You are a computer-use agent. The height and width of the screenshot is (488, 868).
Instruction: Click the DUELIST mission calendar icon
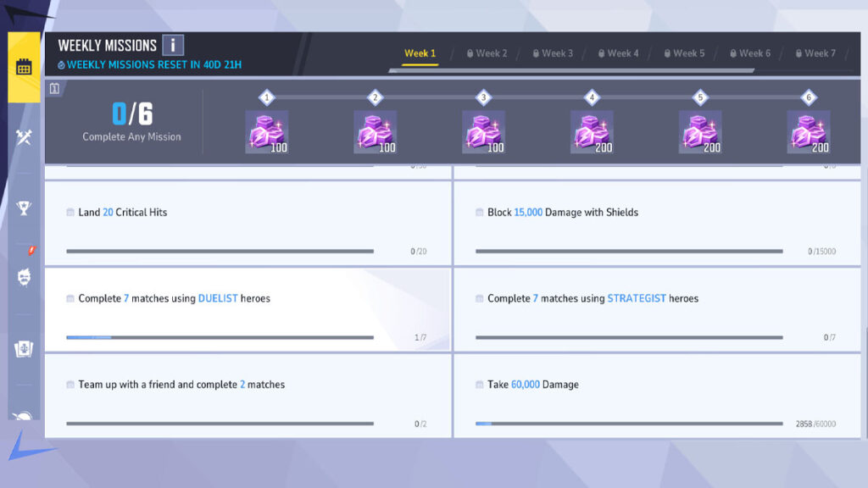(x=70, y=299)
